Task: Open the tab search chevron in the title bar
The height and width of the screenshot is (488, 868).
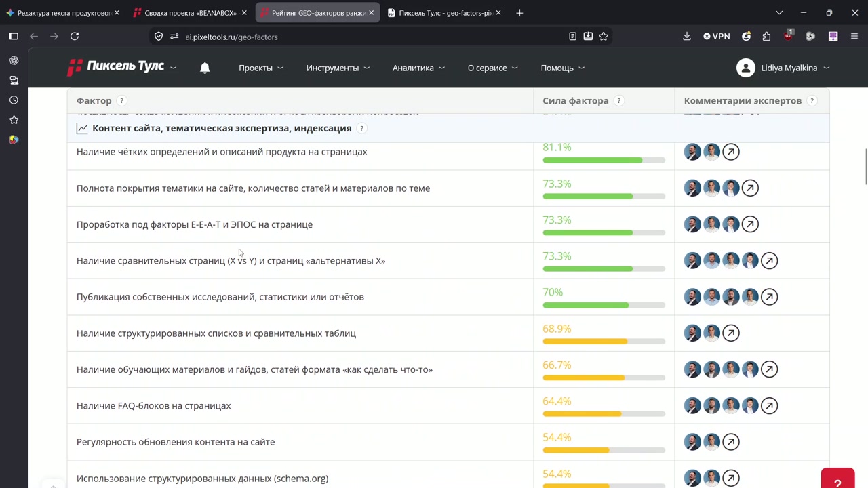Action: pyautogui.click(x=779, y=13)
